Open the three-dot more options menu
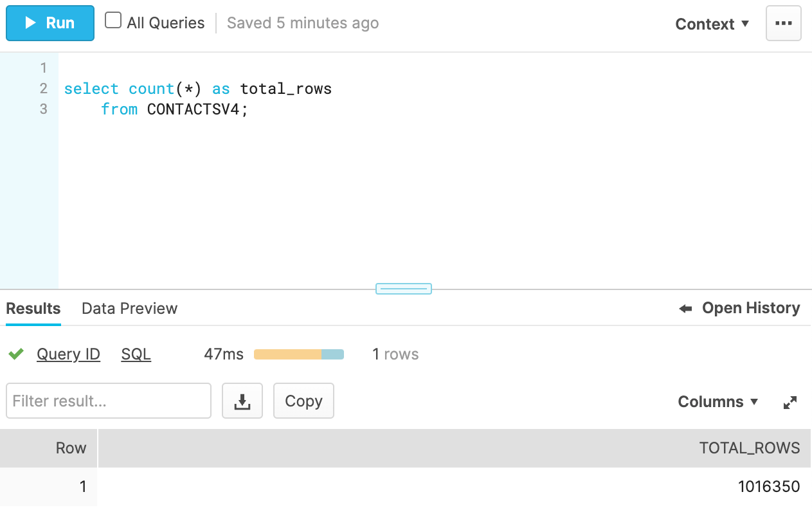This screenshot has width=812, height=519. 783,23
